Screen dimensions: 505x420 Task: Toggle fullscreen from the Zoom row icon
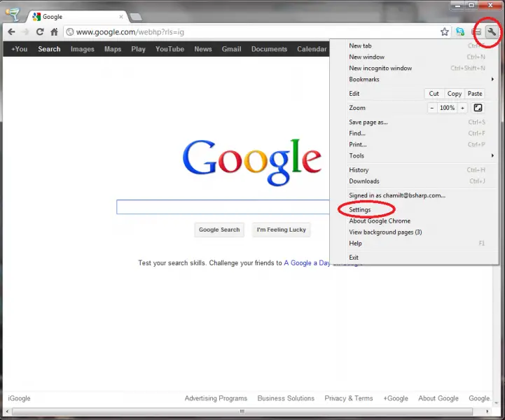[478, 108]
